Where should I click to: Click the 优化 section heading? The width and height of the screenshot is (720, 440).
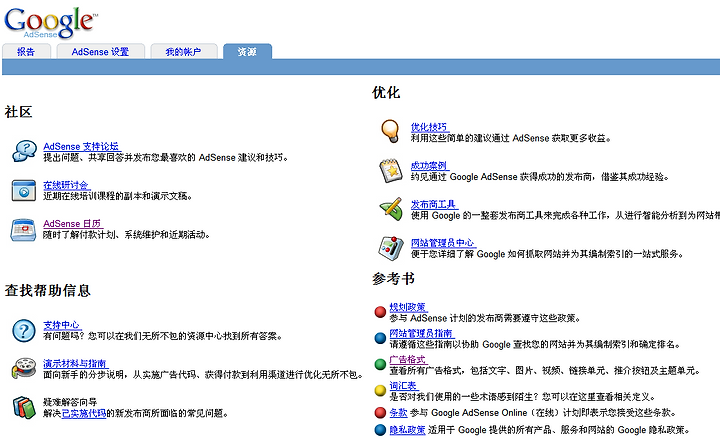386,92
